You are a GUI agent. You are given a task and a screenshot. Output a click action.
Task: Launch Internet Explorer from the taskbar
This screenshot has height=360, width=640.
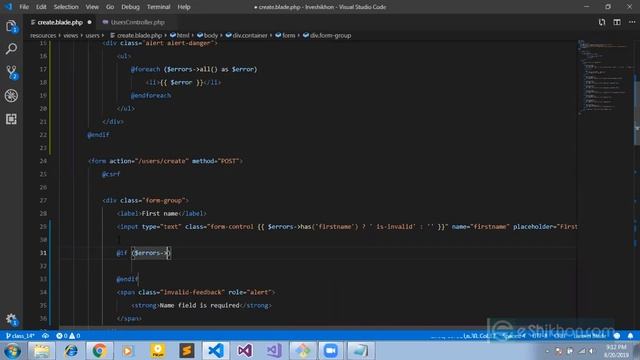(x=71, y=351)
